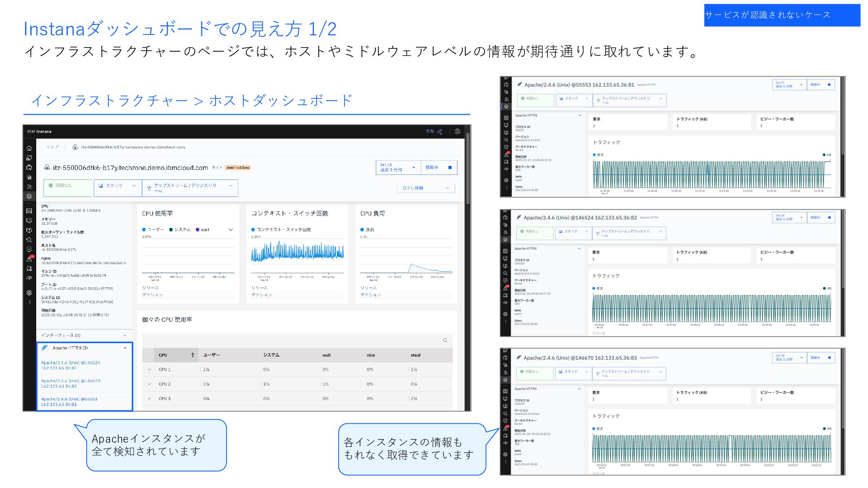This screenshot has height=488, width=868.
Task: Sort by the wait column header
Action: point(326,355)
